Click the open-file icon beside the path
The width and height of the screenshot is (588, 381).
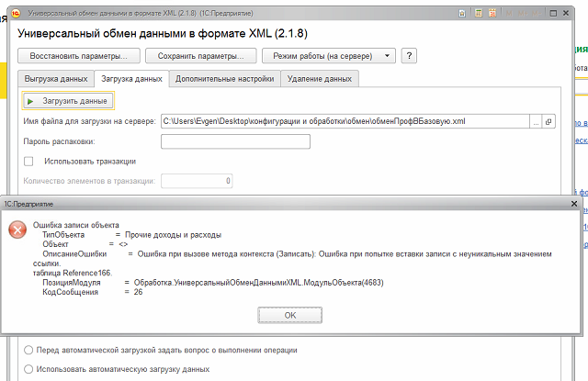pyautogui.click(x=548, y=121)
